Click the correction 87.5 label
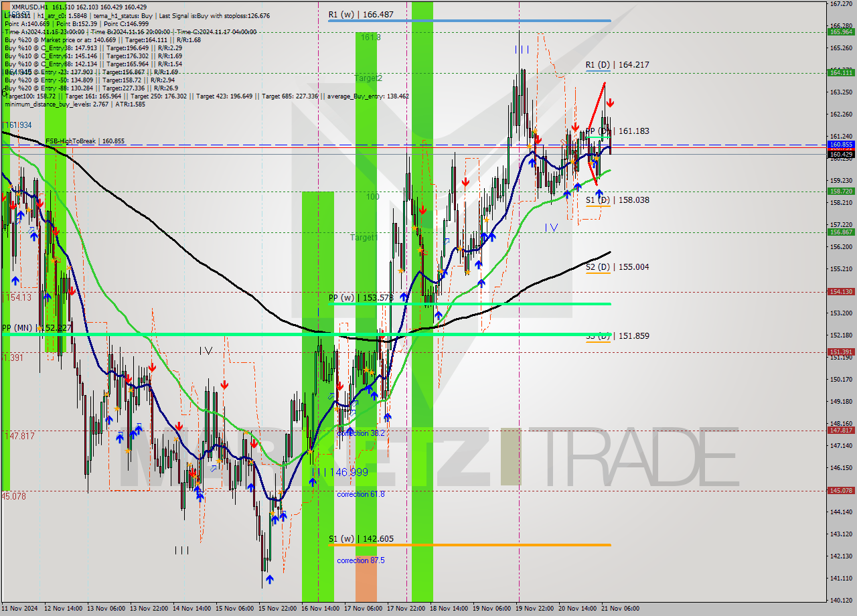 point(361,560)
